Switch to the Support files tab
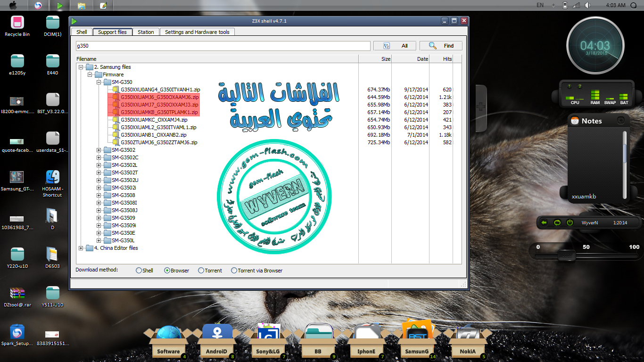 pyautogui.click(x=112, y=32)
